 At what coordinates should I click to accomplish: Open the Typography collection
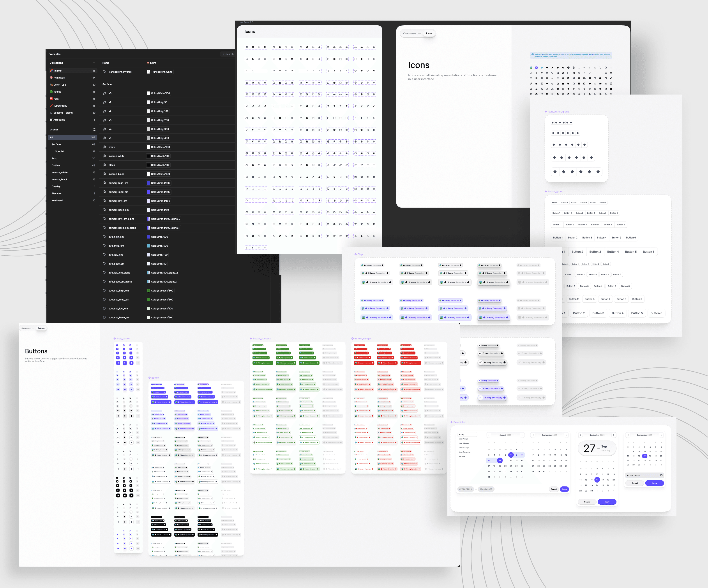coord(60,106)
